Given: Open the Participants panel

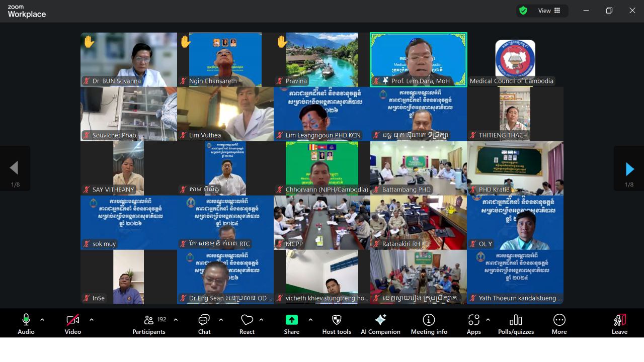Looking at the screenshot, I should (x=149, y=324).
